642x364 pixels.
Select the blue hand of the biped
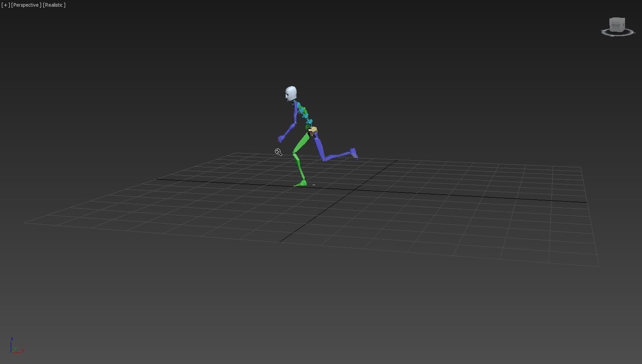[x=281, y=139]
